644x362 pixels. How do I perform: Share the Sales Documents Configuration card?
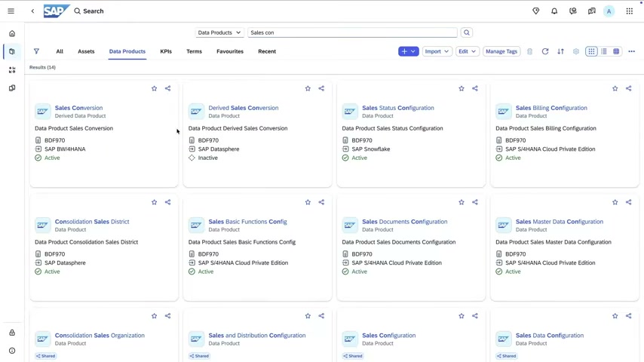coord(475,202)
